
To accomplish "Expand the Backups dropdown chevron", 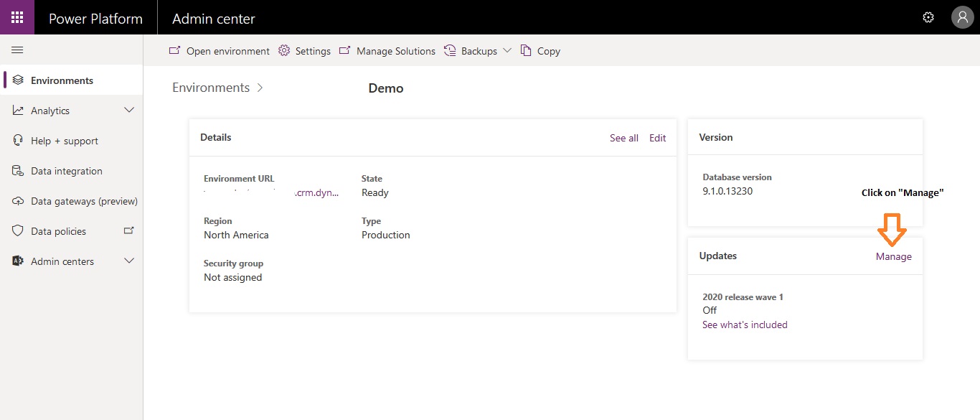I will (x=509, y=50).
